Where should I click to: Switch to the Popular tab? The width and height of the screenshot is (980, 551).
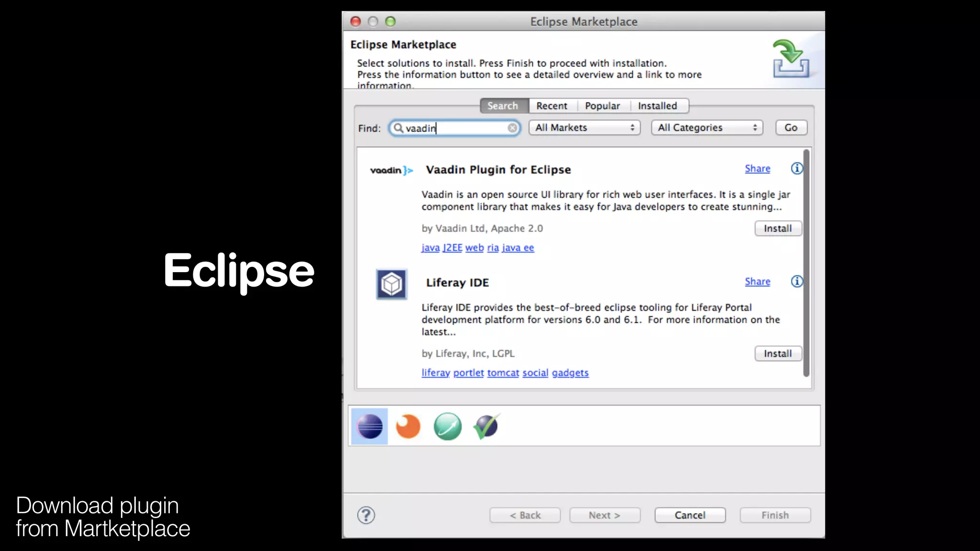602,106
